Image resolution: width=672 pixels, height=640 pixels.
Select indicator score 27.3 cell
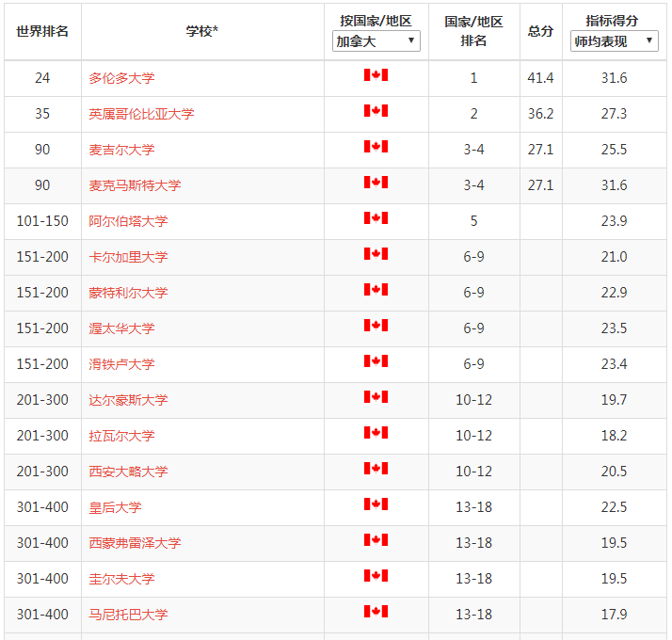[615, 114]
